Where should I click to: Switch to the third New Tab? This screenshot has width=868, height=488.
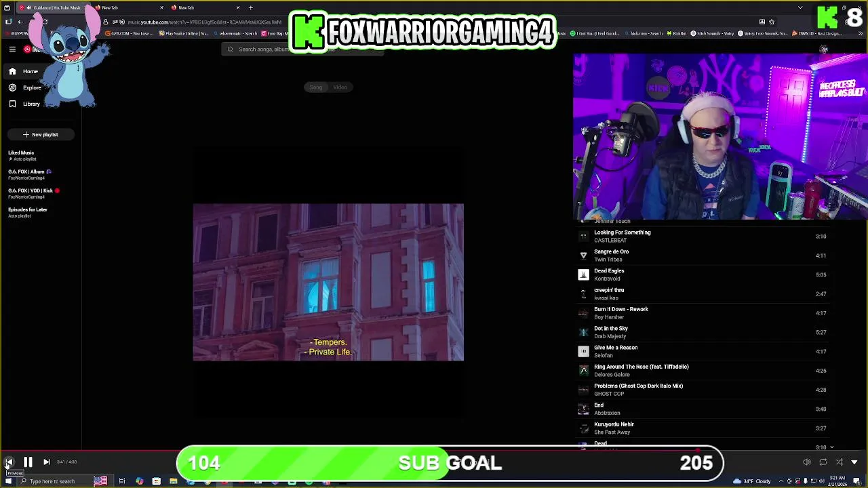pos(205,7)
